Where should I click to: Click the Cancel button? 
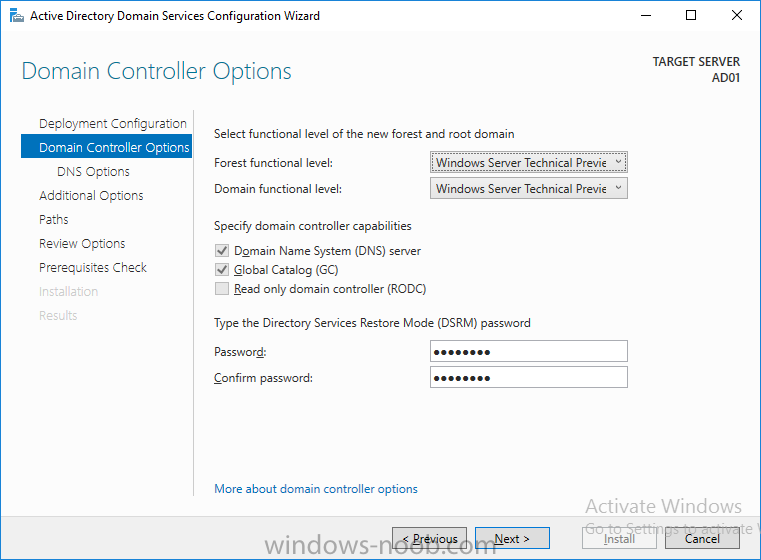[x=702, y=539]
